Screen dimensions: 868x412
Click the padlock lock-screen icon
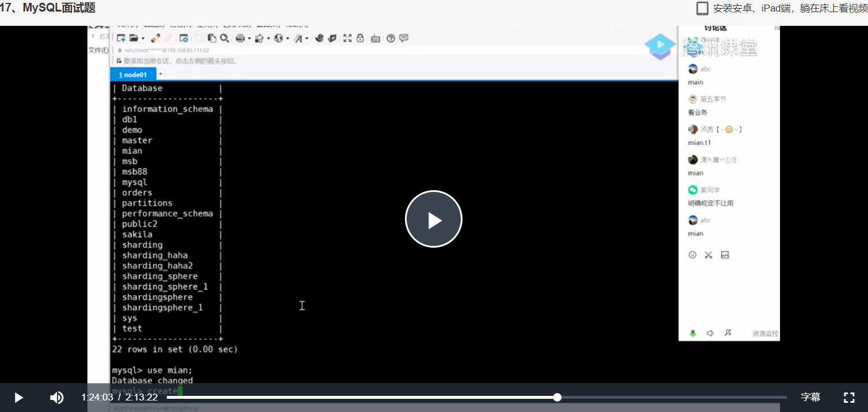pos(360,38)
